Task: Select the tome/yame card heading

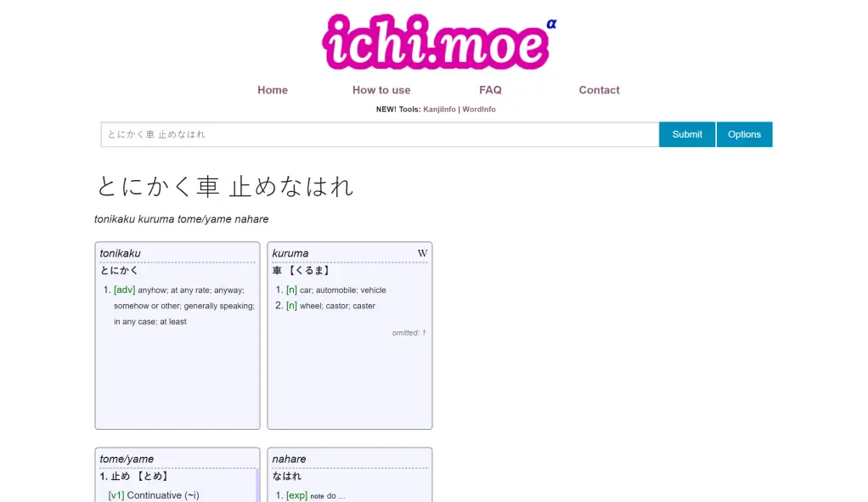Action: pos(127,459)
